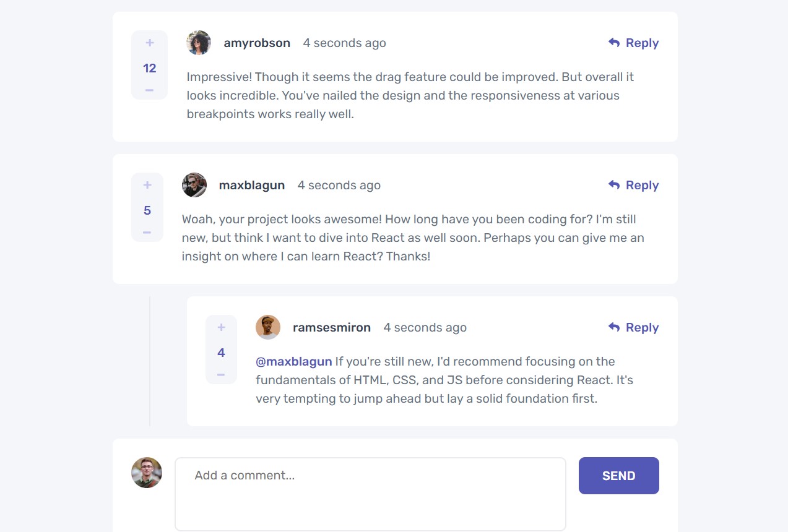788x532 pixels.
Task: Click the score 12 on amyrobson's comment
Action: coord(149,69)
